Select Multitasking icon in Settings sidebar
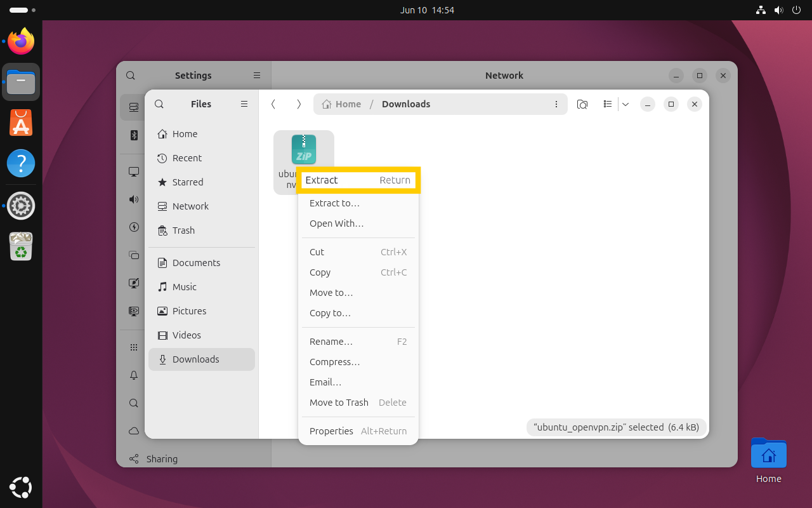 pos(134,255)
